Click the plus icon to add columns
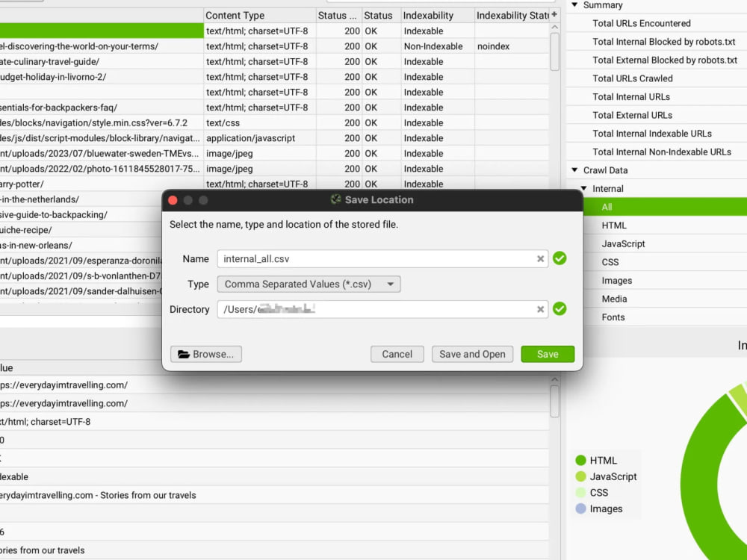This screenshot has height=560, width=747. point(554,15)
